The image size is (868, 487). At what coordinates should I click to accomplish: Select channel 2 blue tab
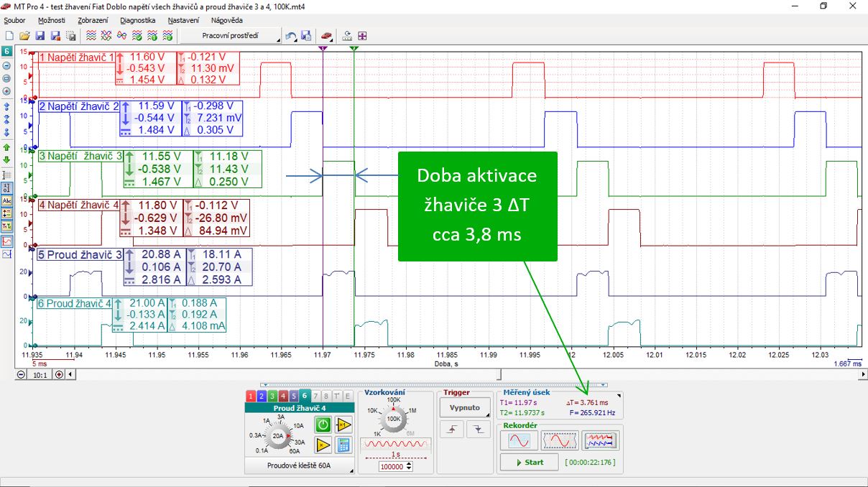pos(261,396)
